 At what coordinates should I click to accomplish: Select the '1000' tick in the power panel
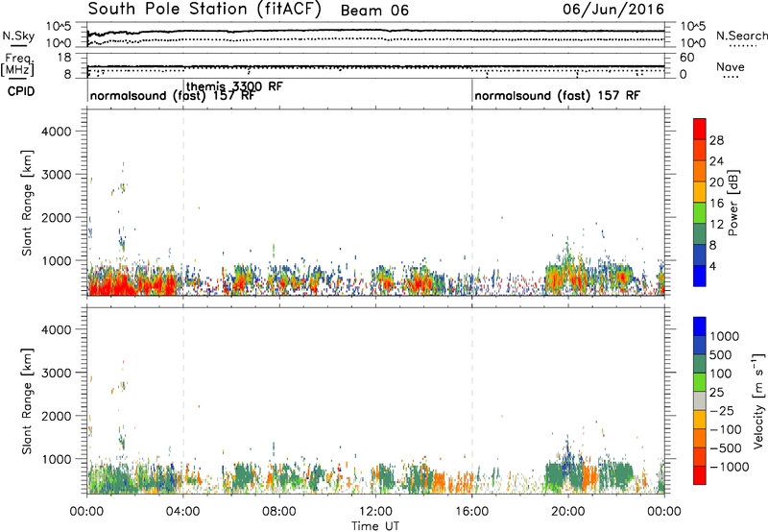57,260
